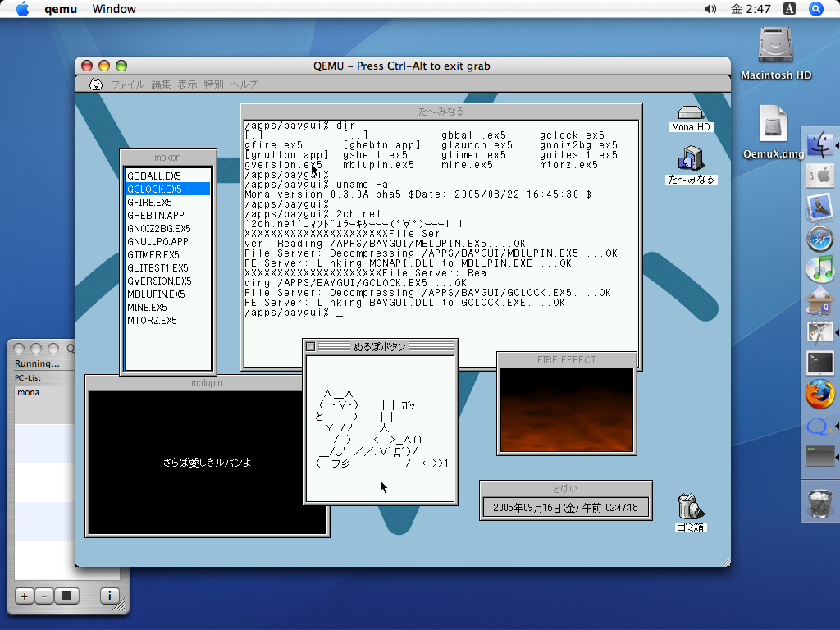Click the plus button in the Q window
The height and width of the screenshot is (630, 840).
[24, 596]
